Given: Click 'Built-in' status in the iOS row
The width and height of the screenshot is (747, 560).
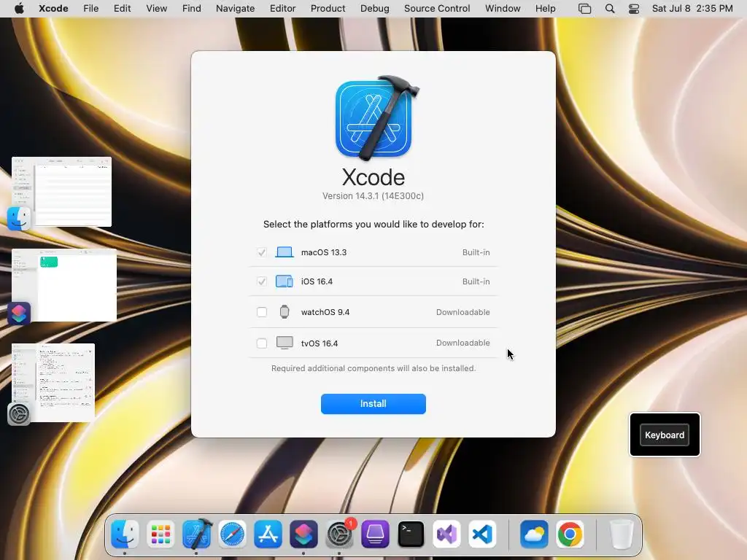Looking at the screenshot, I should [476, 281].
